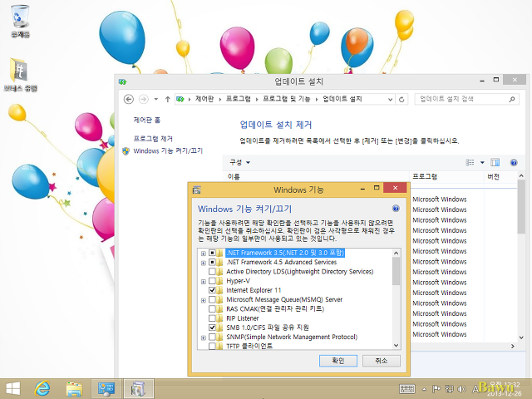Click 취소 button in Windows Features
This screenshot has height=399, width=532.
[382, 361]
